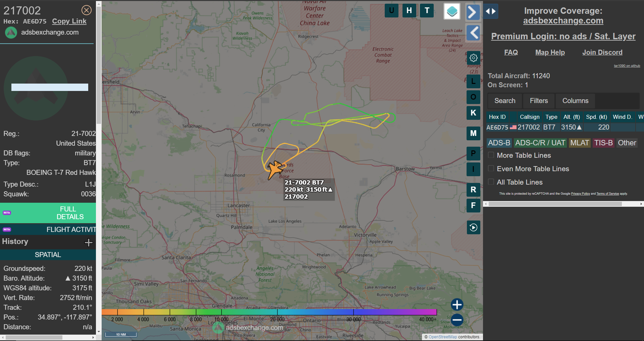
Task: Open the Google Privacy Policy link
Action: click(580, 194)
